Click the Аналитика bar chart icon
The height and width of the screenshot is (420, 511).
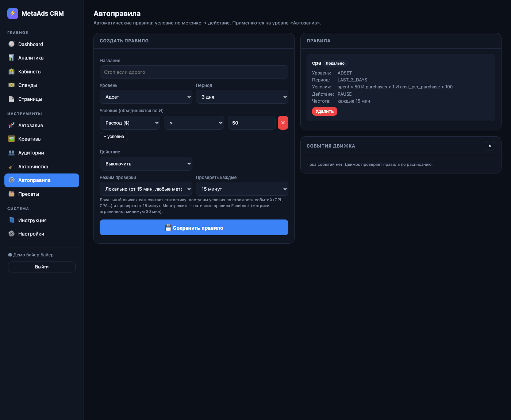click(11, 58)
